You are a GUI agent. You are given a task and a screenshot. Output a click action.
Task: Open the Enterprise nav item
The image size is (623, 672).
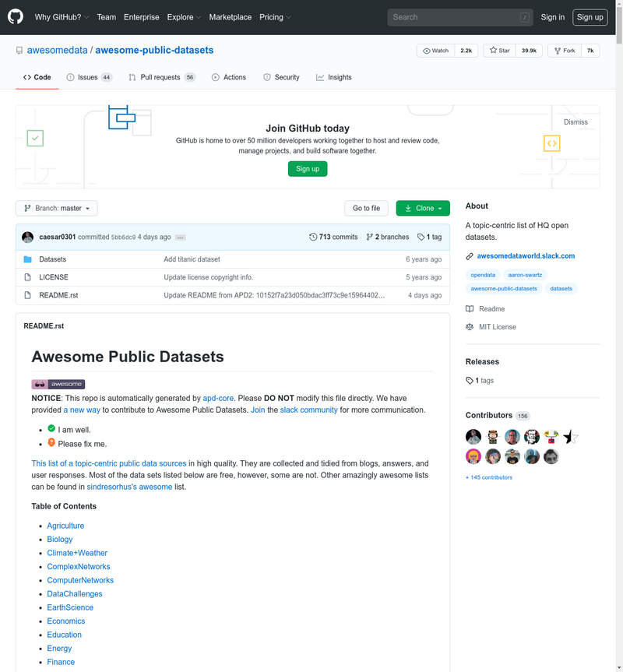click(x=142, y=17)
